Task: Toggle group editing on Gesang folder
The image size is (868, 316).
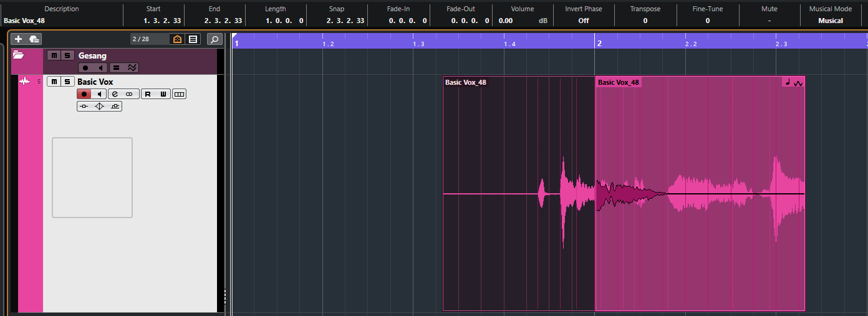Action: 117,67
